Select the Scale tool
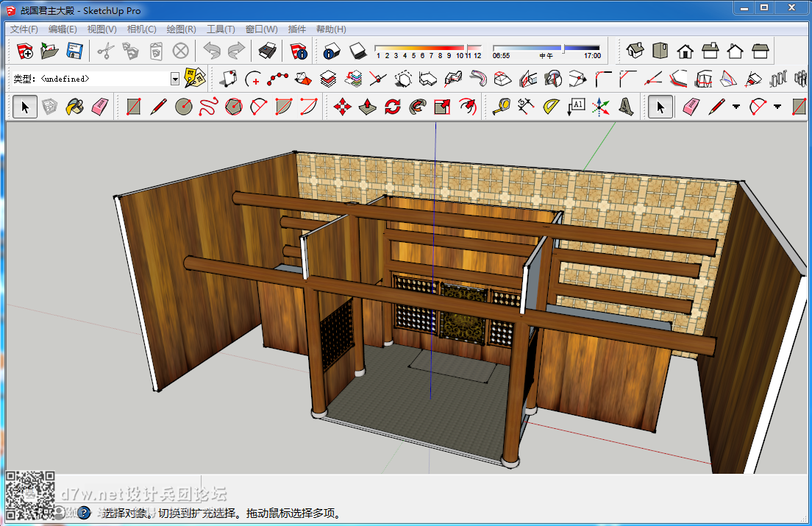Image resolution: width=812 pixels, height=526 pixels. (x=443, y=107)
